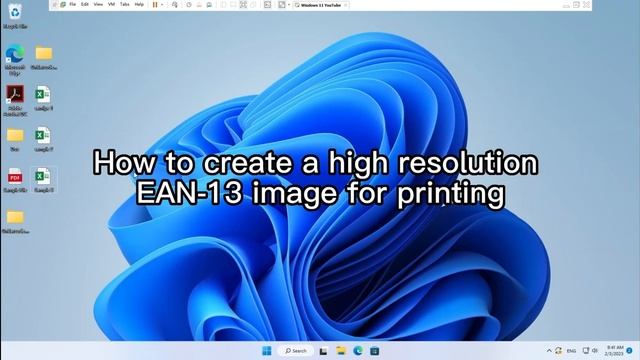Click the Send Ctrl+Alt+Del toolbar icon

(175, 4)
